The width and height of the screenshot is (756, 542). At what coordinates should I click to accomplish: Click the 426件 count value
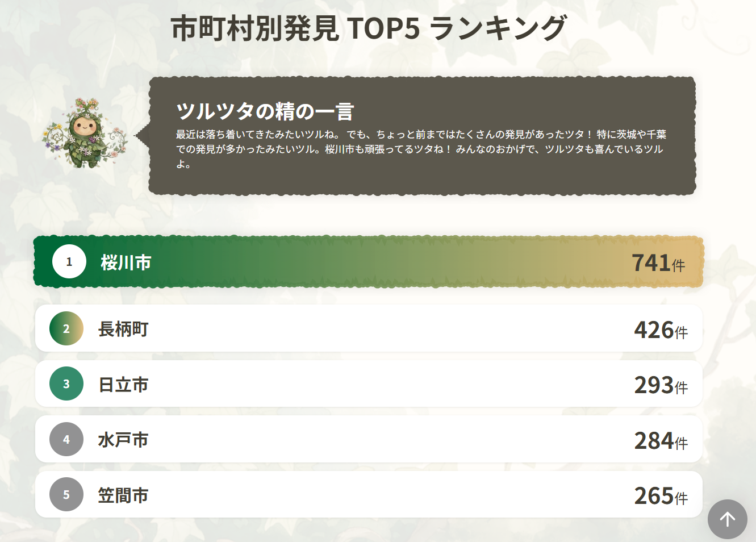point(661,330)
